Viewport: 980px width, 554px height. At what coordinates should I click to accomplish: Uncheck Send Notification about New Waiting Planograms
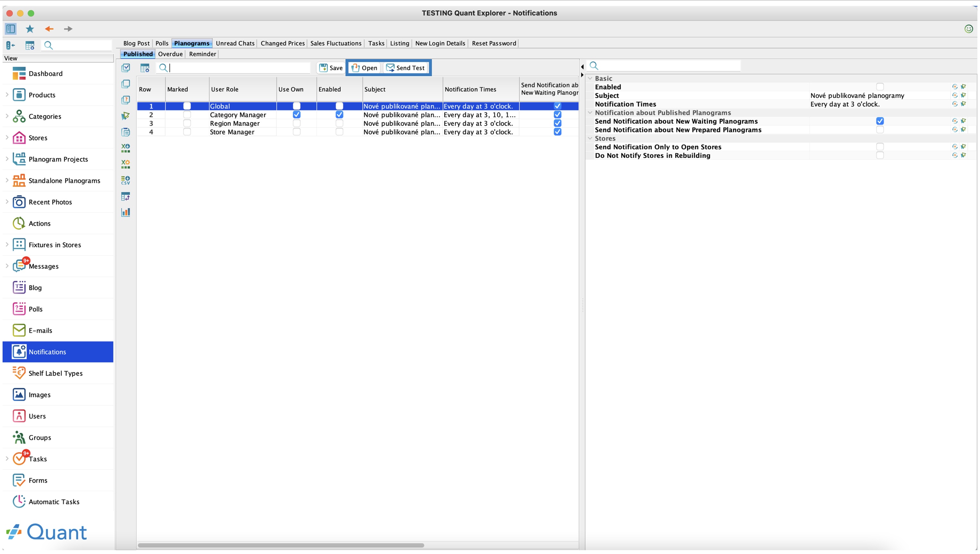879,121
